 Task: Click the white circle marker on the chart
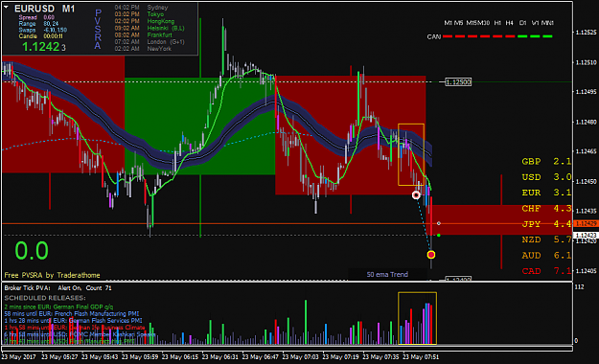pos(416,195)
